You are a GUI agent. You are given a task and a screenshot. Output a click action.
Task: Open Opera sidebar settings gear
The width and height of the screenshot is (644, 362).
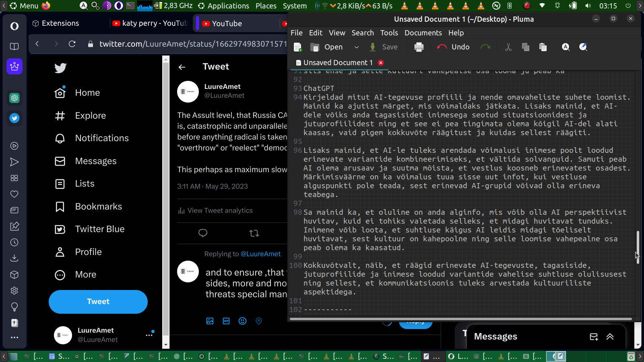[x=14, y=291]
